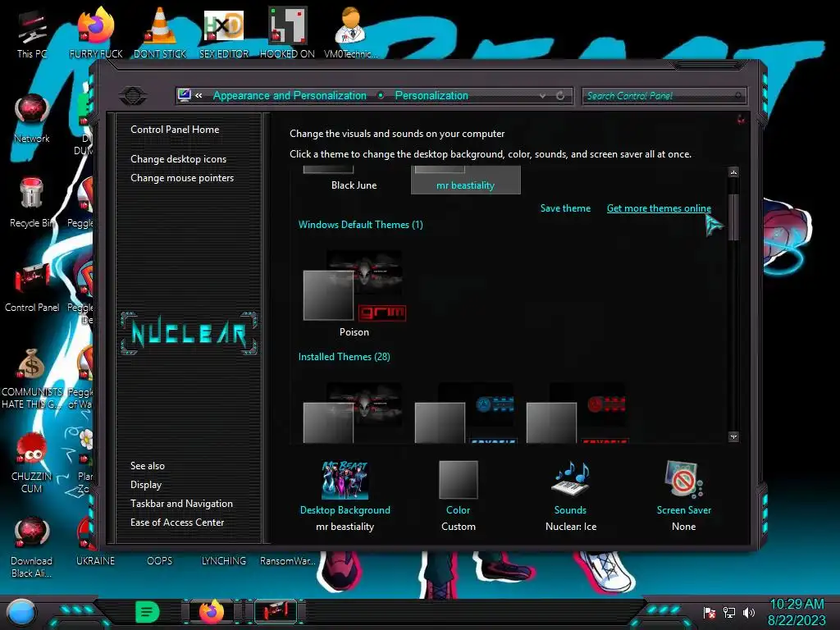The height and width of the screenshot is (630, 840).
Task: Open the Network desktop icon
Action: click(x=32, y=119)
